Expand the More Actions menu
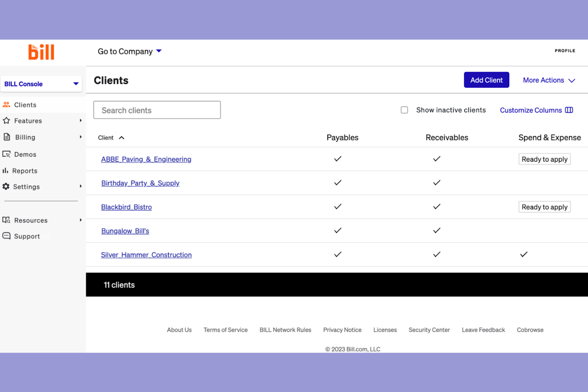588x392 pixels. pyautogui.click(x=549, y=80)
